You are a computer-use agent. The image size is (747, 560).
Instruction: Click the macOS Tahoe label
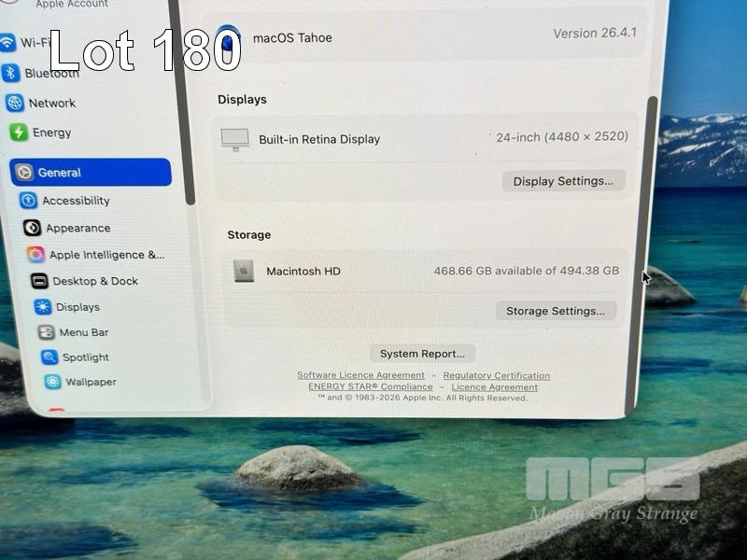click(292, 37)
